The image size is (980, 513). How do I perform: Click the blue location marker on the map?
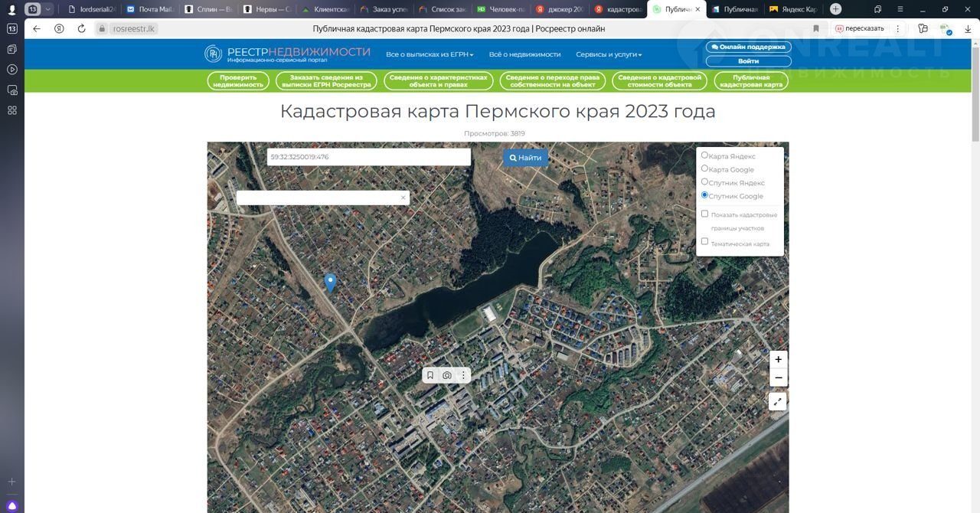point(330,283)
